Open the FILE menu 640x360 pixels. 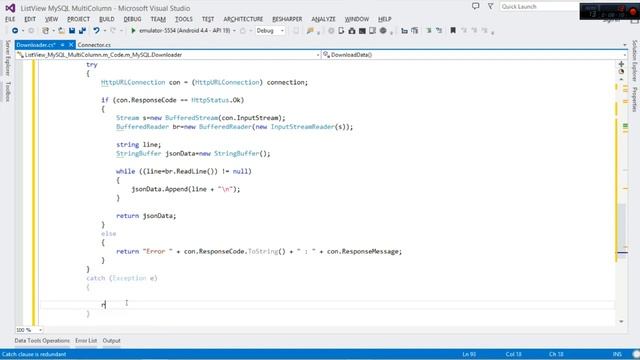tap(10, 19)
